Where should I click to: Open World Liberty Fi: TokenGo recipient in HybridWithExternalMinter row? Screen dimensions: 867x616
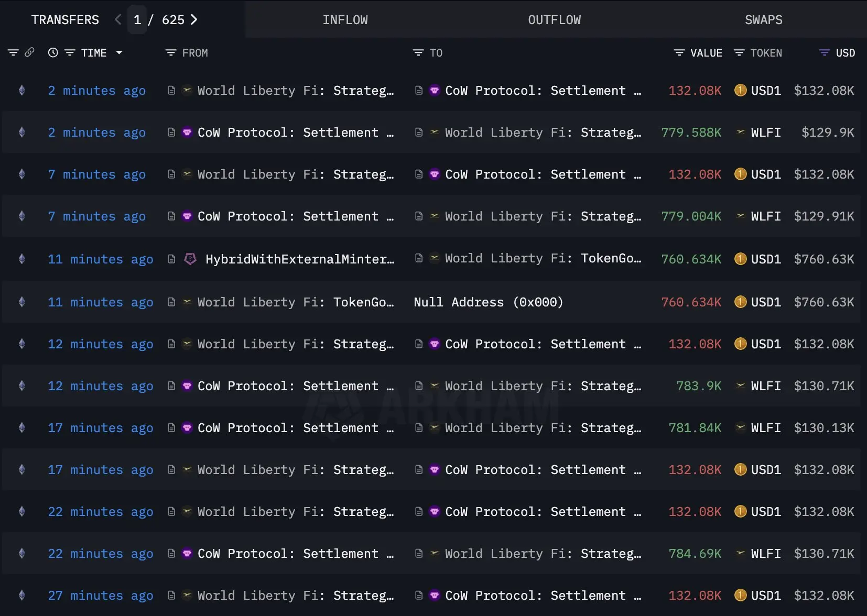pyautogui.click(x=543, y=258)
